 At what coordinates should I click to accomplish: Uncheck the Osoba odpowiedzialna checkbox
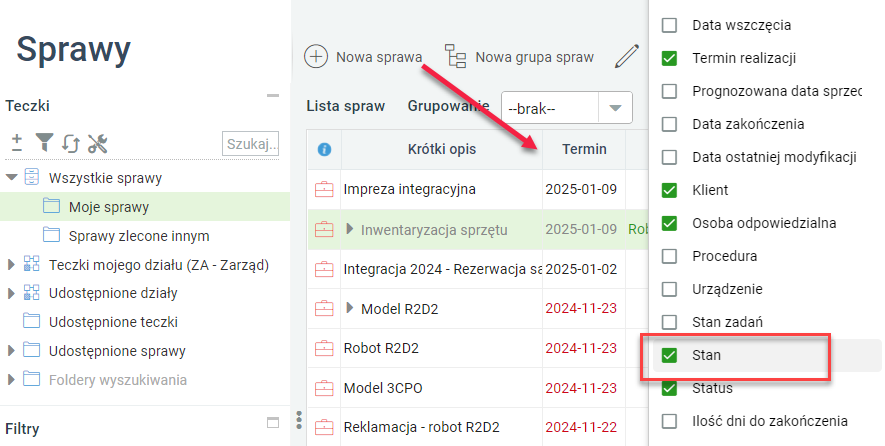pyautogui.click(x=669, y=223)
